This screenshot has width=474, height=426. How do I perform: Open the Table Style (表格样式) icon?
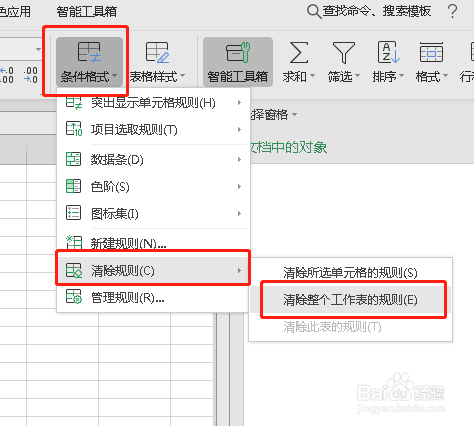[x=157, y=52]
